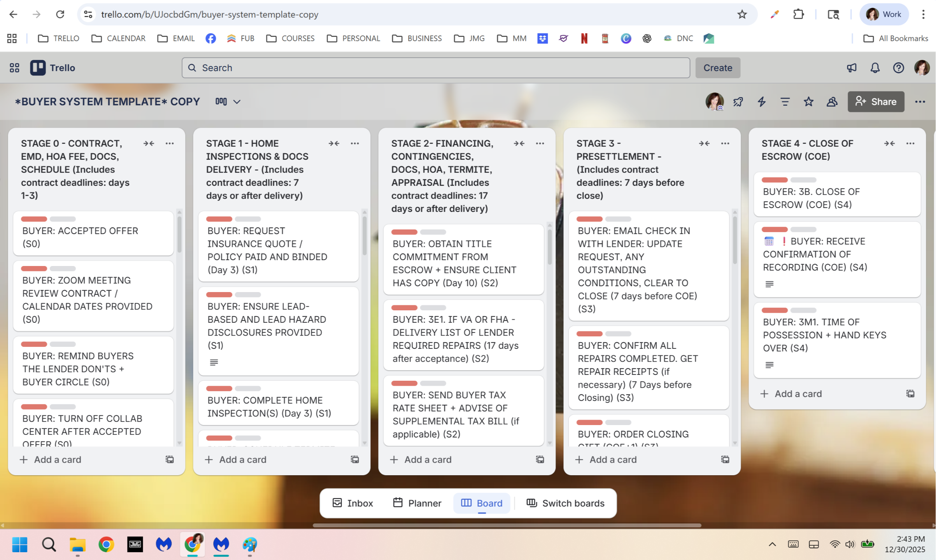Click the Power-Ups rocket icon
The image size is (936, 560).
[x=738, y=101]
